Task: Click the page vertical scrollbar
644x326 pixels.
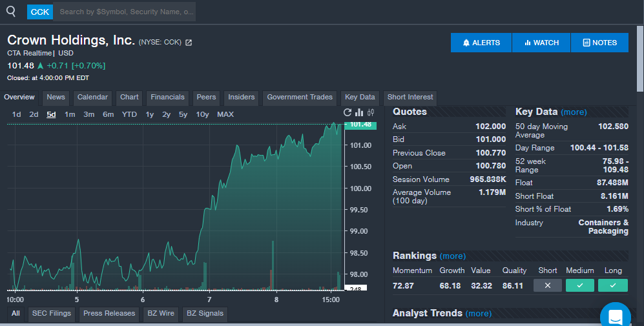Action: (640, 59)
